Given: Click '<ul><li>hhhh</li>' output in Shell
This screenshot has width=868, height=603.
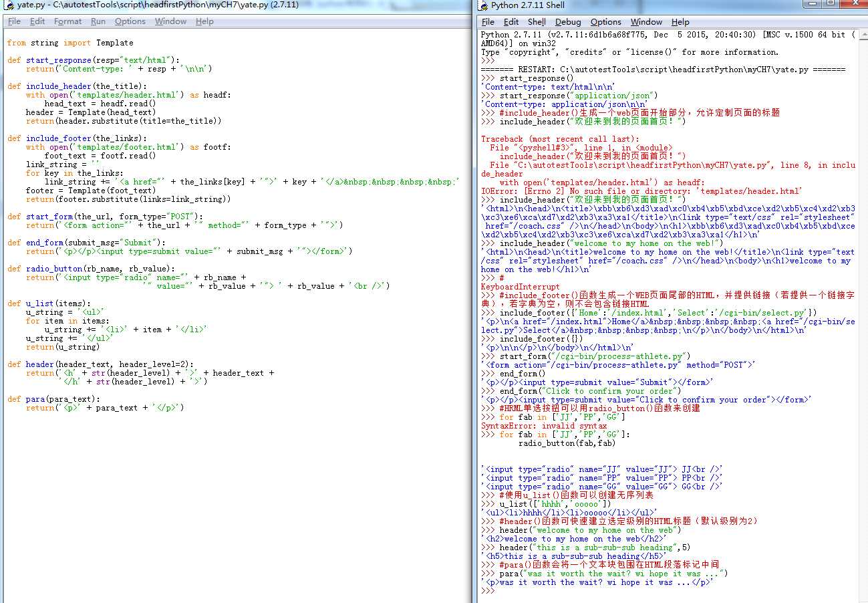Looking at the screenshot, I should point(569,513).
